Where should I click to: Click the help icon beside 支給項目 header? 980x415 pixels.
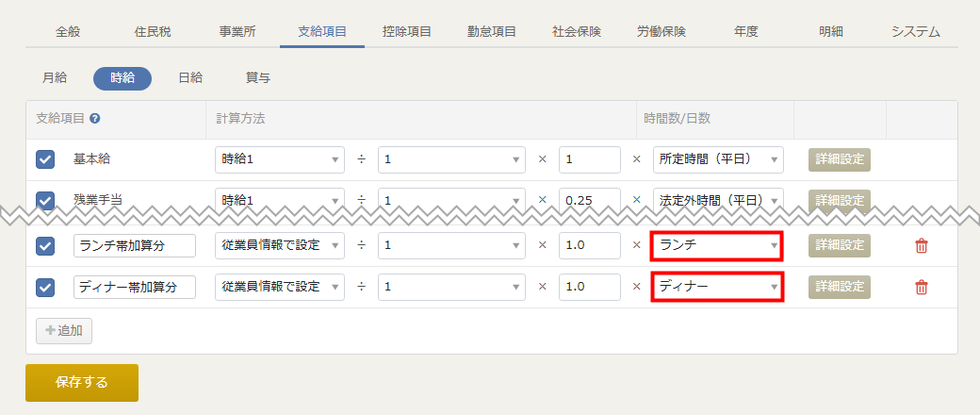pos(95,119)
